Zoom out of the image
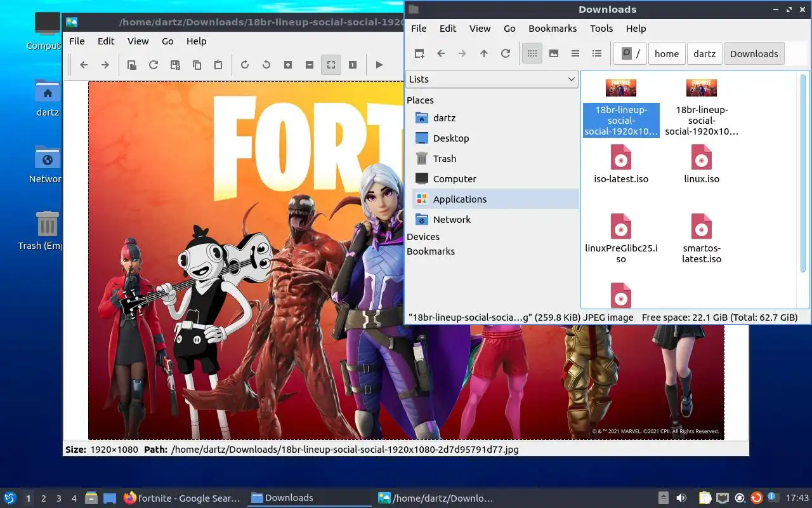812x508 pixels. tap(310, 65)
